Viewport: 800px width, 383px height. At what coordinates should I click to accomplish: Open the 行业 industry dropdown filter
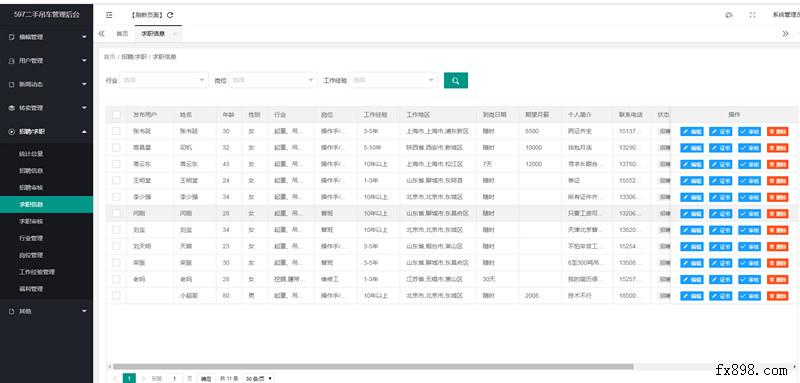164,80
